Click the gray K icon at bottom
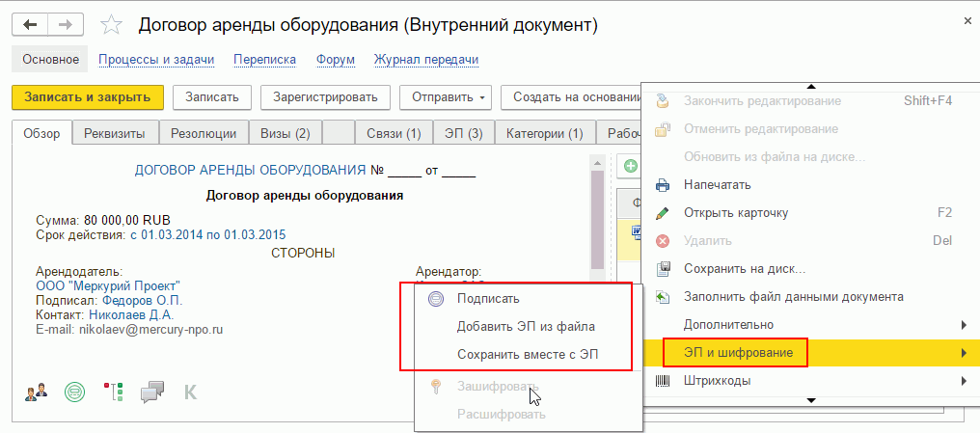980x433 pixels. (x=191, y=392)
